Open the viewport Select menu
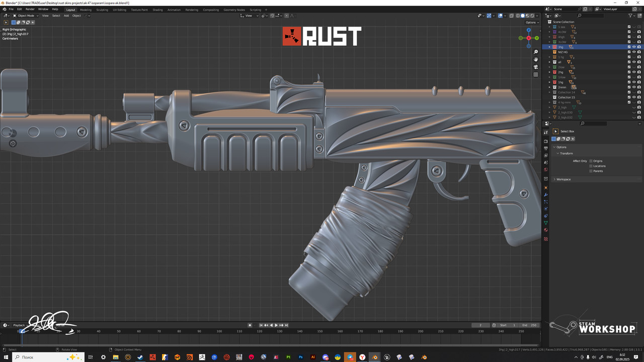 pos(56,16)
